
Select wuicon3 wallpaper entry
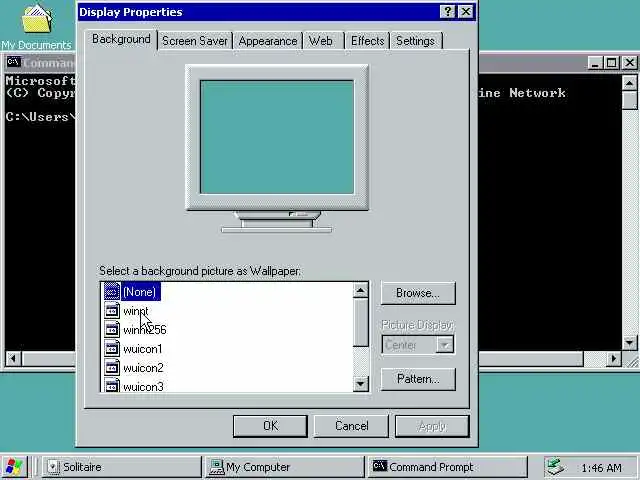click(143, 386)
